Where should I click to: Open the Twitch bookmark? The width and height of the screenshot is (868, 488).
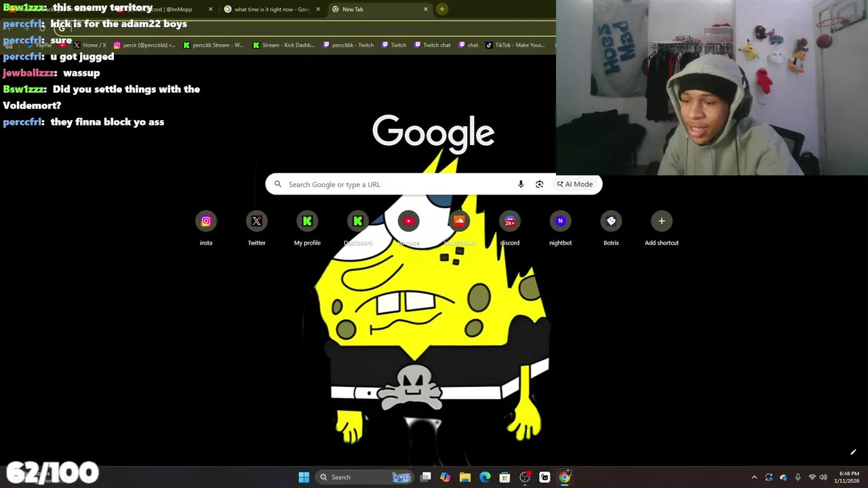pyautogui.click(x=394, y=45)
